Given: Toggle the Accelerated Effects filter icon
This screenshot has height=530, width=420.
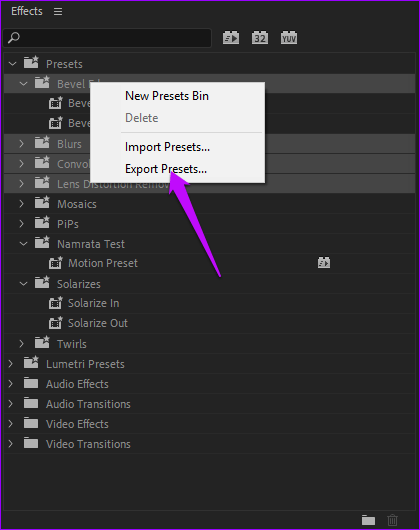Looking at the screenshot, I should (x=231, y=38).
